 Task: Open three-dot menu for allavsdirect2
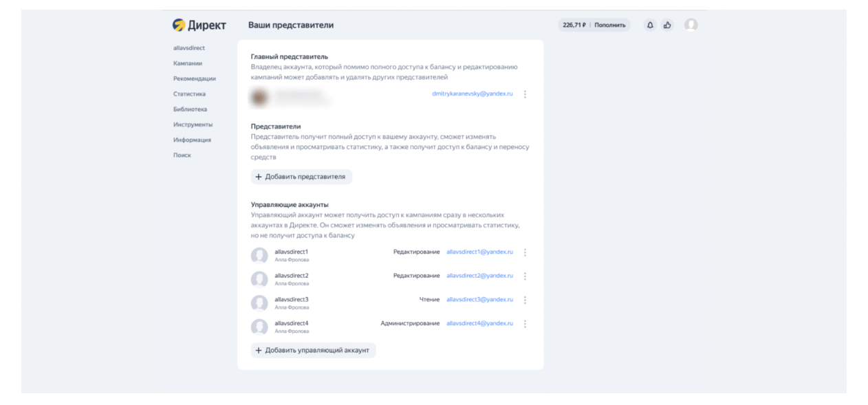(x=525, y=276)
